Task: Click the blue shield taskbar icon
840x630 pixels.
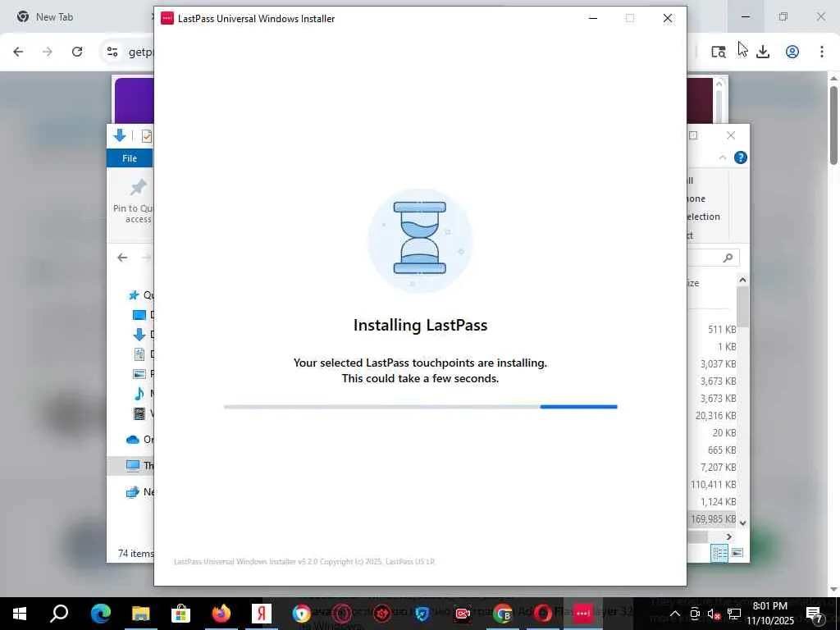Action: point(422,614)
